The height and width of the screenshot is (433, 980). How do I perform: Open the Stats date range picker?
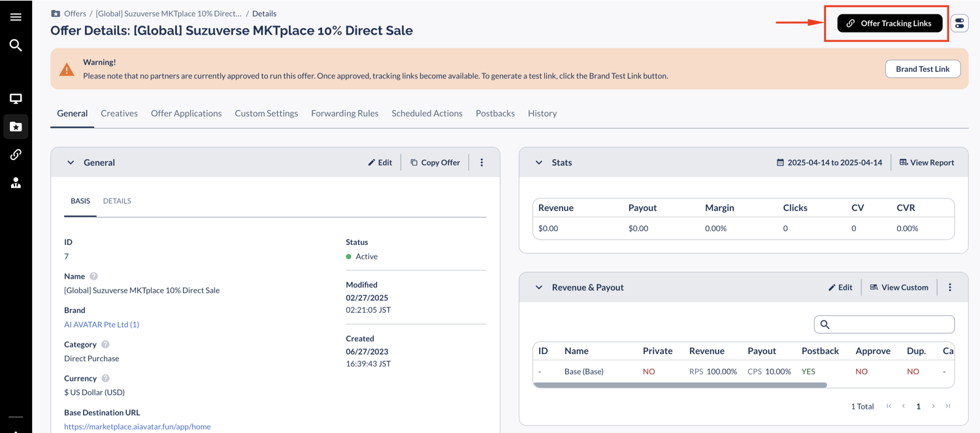point(829,163)
